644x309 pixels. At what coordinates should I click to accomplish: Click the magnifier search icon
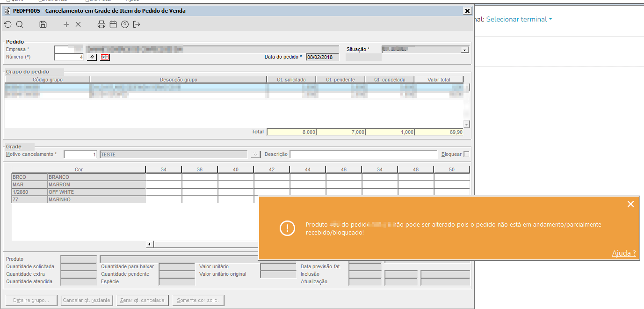pyautogui.click(x=20, y=25)
